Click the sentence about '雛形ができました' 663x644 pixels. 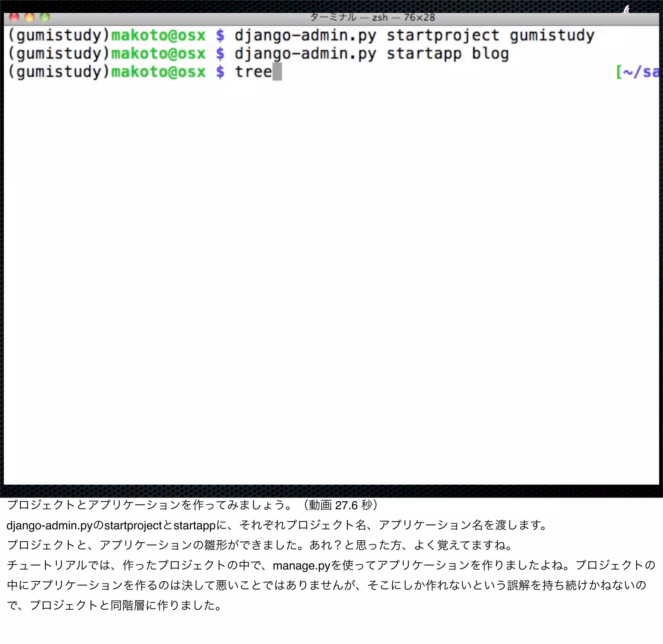coord(260,545)
